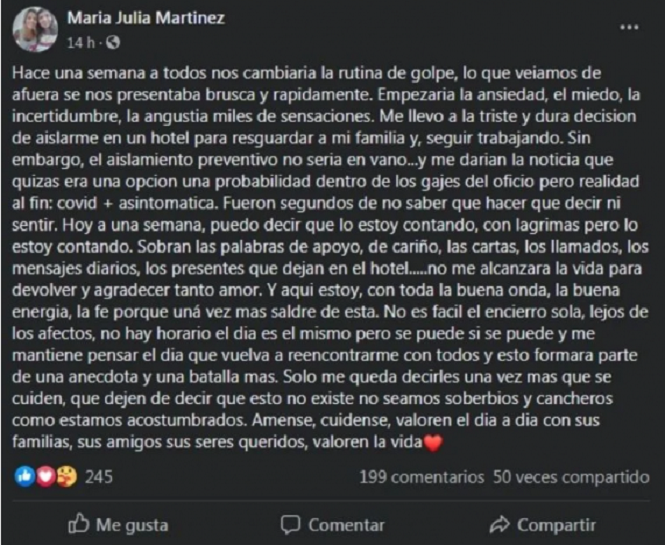Click the red heart reaction icon
This screenshot has width=665, height=545.
click(x=44, y=476)
